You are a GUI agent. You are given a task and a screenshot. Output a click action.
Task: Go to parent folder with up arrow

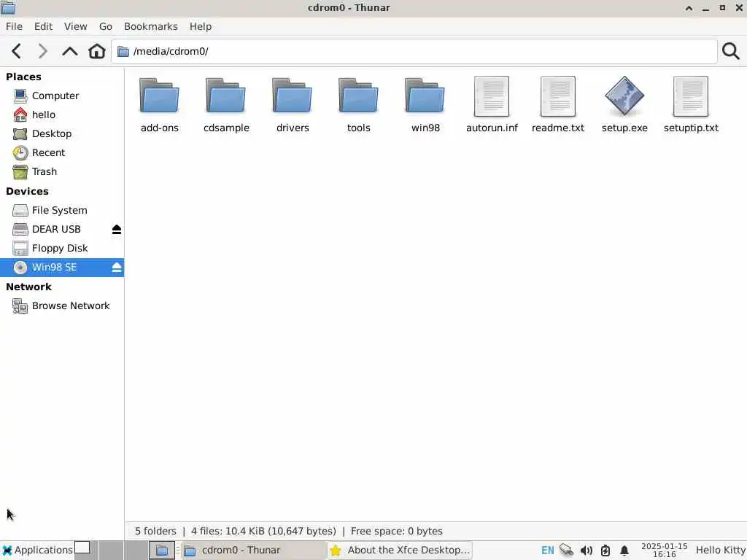coord(70,51)
